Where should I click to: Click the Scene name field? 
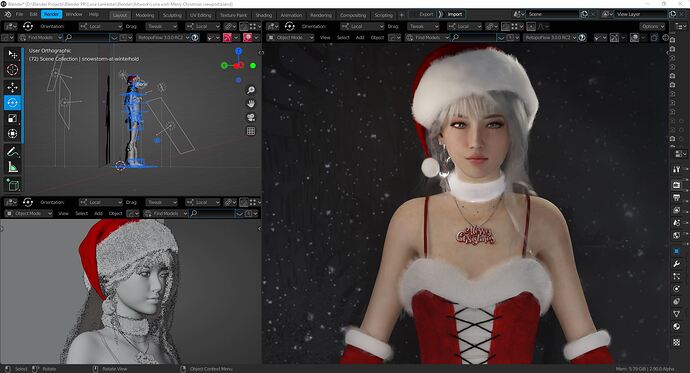pos(553,15)
